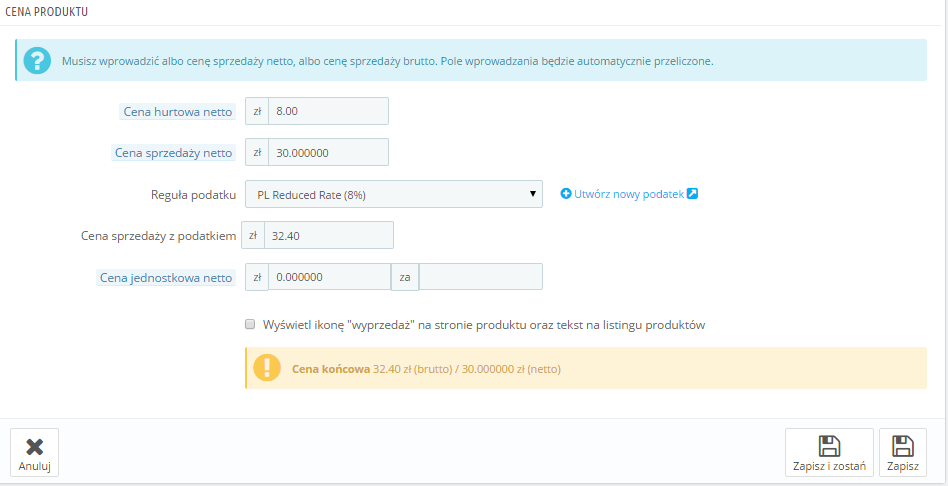
Task: Click the floppy disk icon on Zapisz i zostań
Action: tap(829, 446)
